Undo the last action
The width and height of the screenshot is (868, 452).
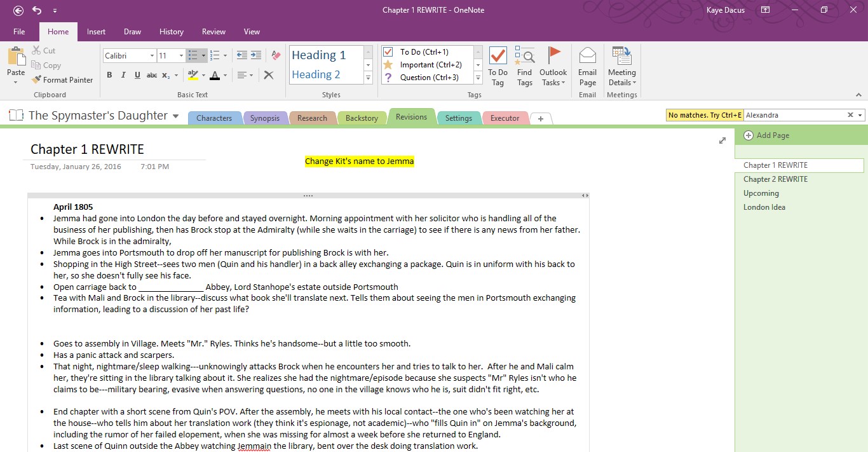coord(37,10)
